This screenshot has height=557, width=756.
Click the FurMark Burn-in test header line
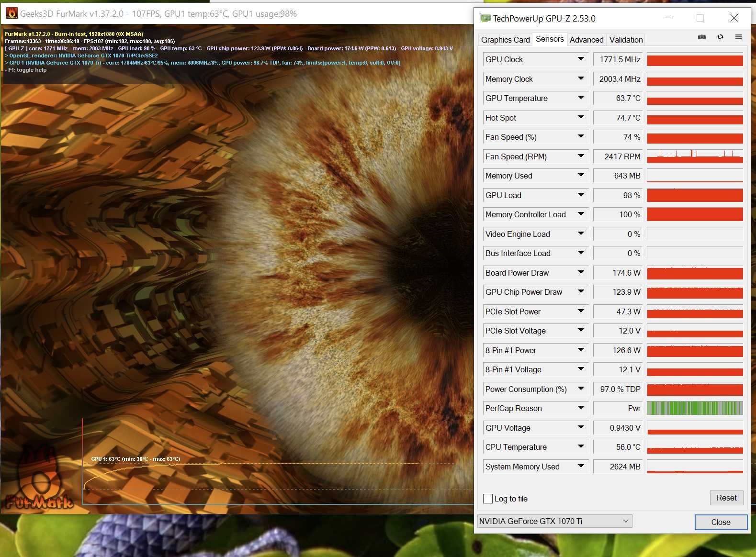point(74,34)
